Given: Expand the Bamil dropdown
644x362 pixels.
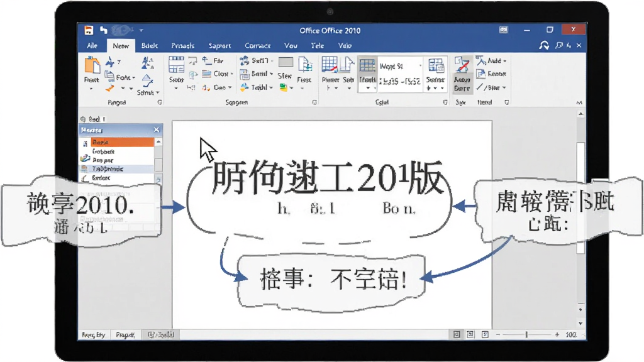Looking at the screenshot, I should click(x=272, y=74).
